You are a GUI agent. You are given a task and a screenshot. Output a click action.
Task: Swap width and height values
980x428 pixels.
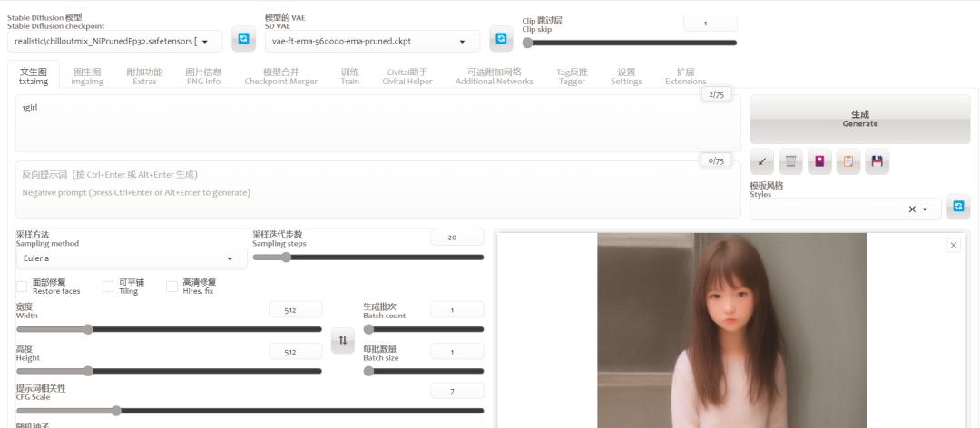point(342,341)
